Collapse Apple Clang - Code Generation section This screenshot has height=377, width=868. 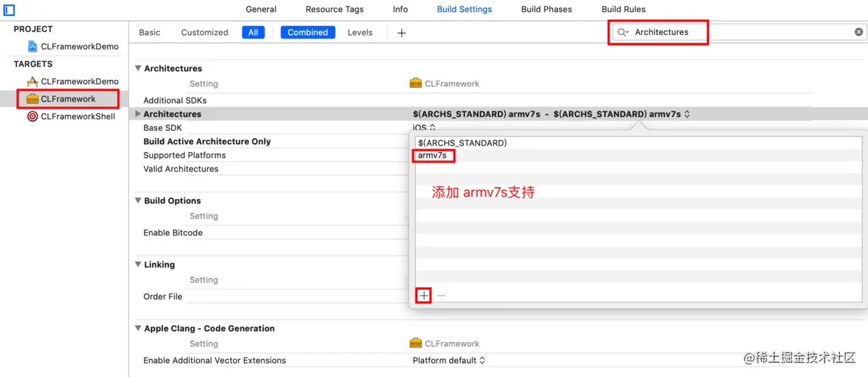point(138,328)
